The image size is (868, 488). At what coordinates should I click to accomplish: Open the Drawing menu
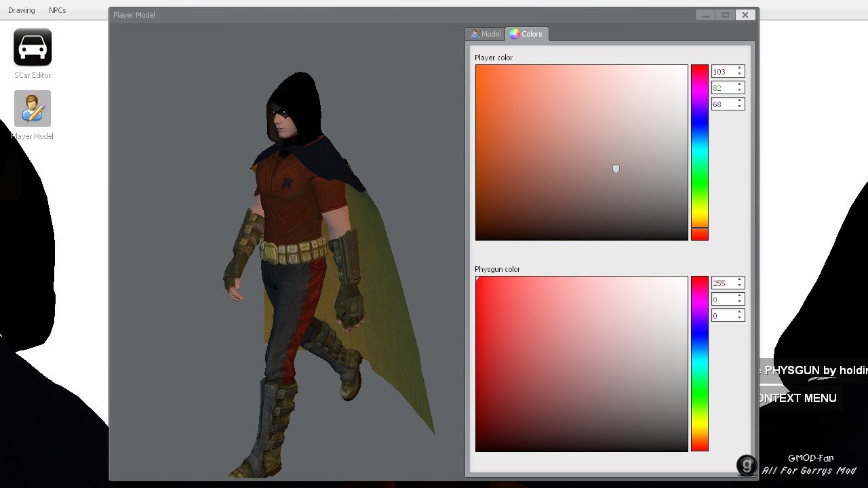22,10
